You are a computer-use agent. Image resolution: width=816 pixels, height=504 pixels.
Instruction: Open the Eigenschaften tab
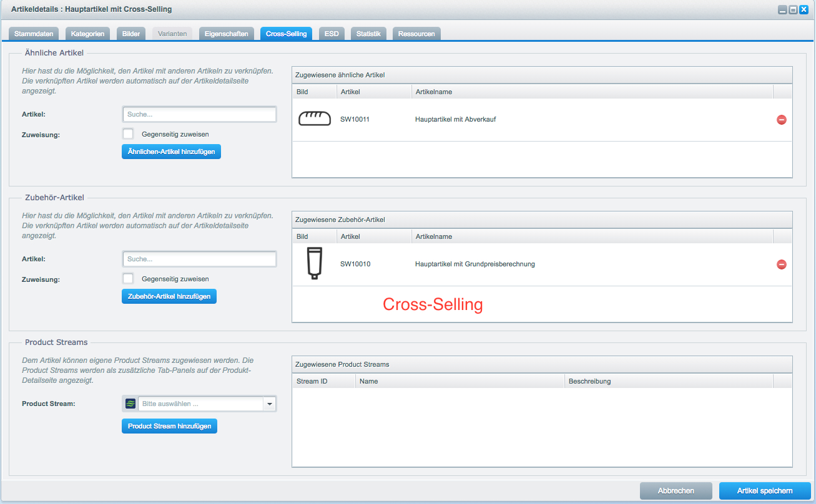(x=227, y=34)
